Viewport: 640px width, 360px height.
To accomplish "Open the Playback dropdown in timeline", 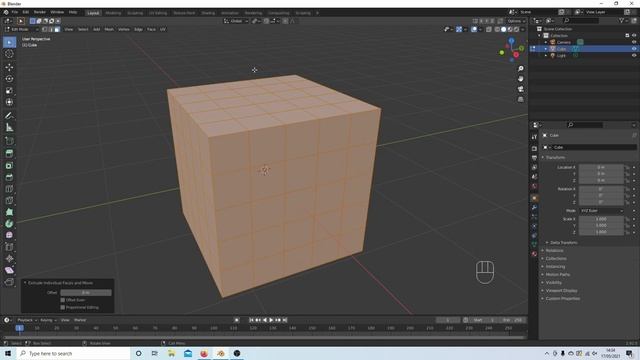I will [x=27, y=320].
